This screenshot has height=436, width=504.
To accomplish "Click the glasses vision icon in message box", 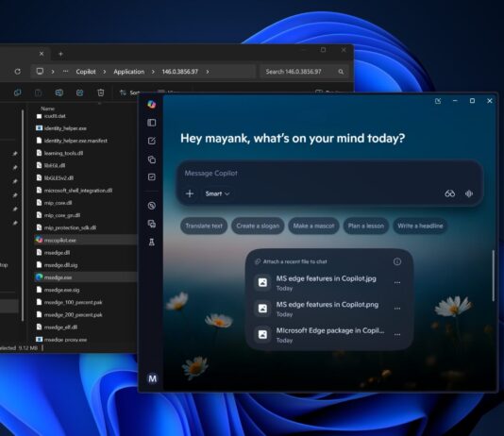I will coord(449,193).
